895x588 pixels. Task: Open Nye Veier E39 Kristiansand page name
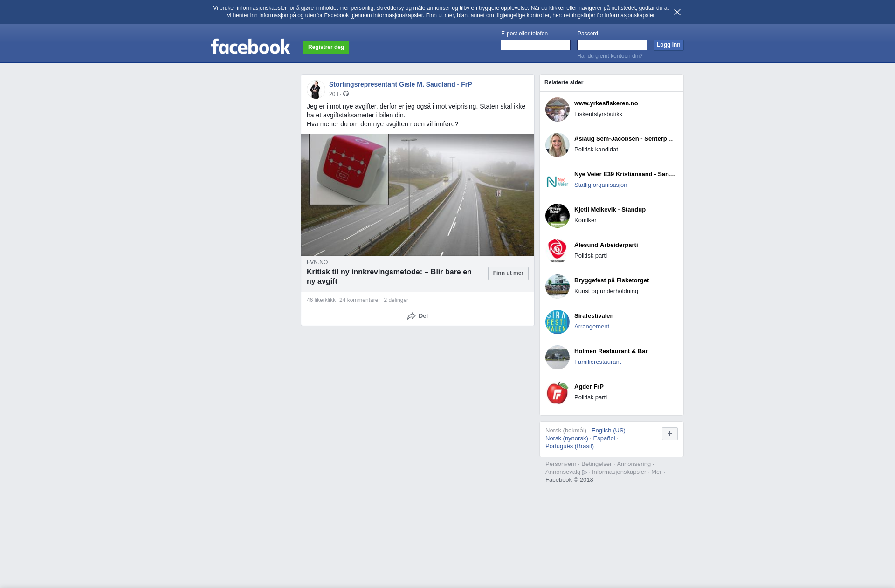[625, 174]
